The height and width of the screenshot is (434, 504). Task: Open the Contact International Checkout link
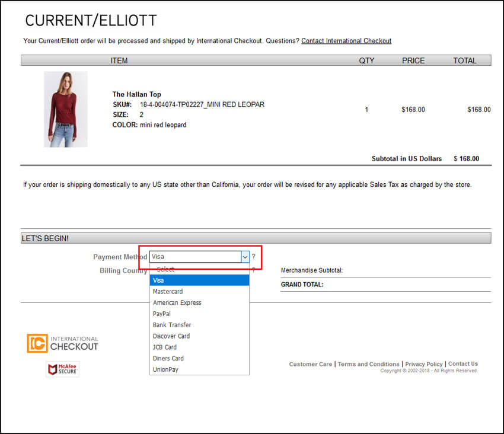[346, 41]
